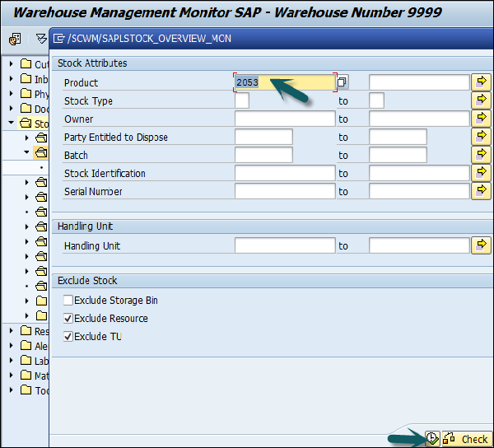
Task: Open multiple selection for Batch row
Action: click(481, 155)
